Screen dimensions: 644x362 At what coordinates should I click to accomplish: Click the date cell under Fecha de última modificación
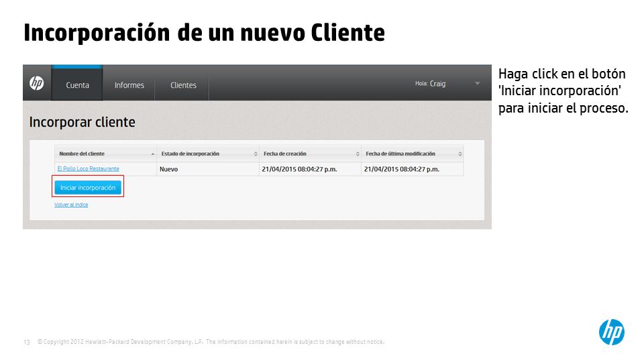point(413,169)
